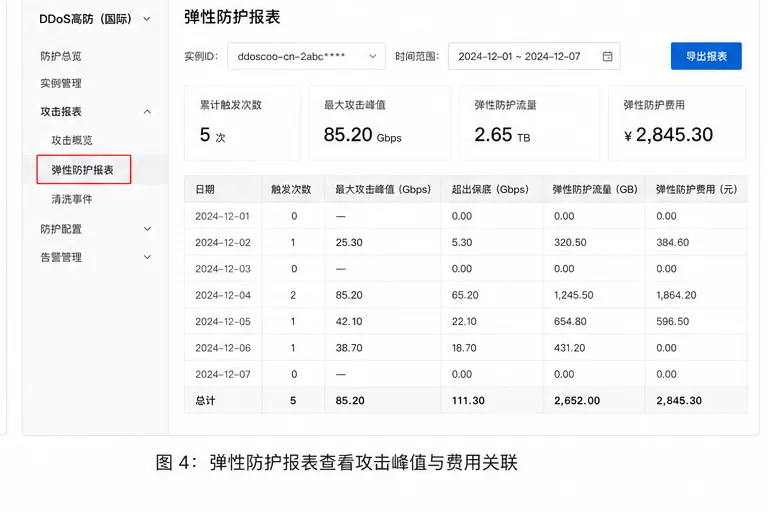Screen dimensions: 768x512
Task: Click date cell 2024-12-05
Action: pyautogui.click(x=223, y=322)
